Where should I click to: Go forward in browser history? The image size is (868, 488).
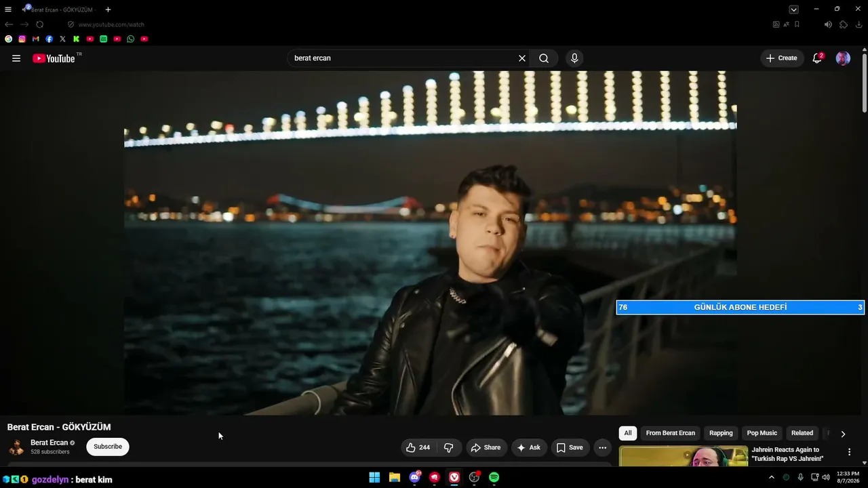pos(24,24)
